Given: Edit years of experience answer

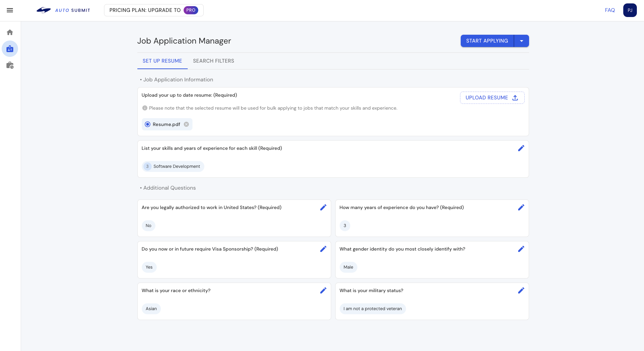Looking at the screenshot, I should (x=521, y=207).
